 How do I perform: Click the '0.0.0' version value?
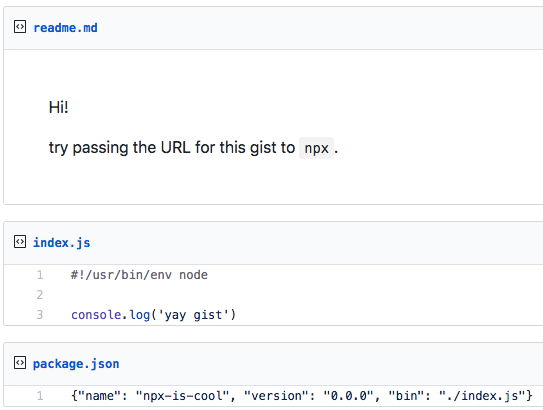click(x=348, y=395)
